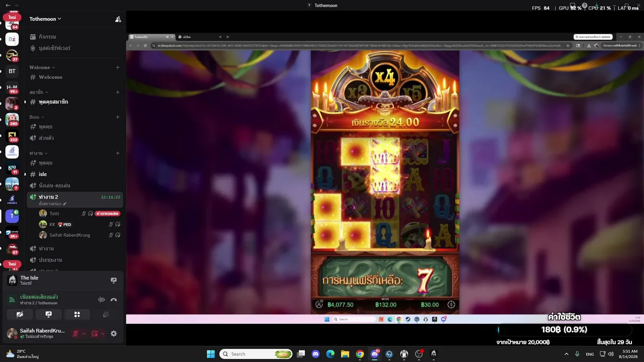This screenshot has width=644, height=362.
Task: Open the Windows Start menu
Action: tap(211, 354)
